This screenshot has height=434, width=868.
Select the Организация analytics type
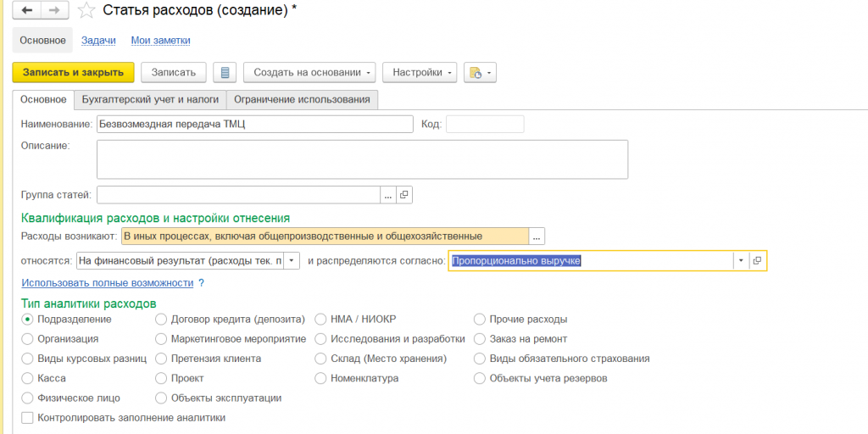(x=27, y=339)
